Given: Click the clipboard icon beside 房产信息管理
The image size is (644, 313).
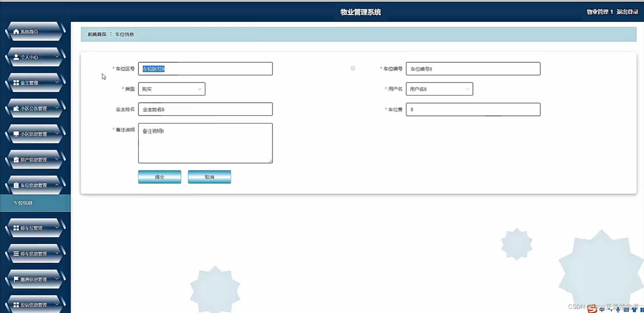Looking at the screenshot, I should [16, 160].
